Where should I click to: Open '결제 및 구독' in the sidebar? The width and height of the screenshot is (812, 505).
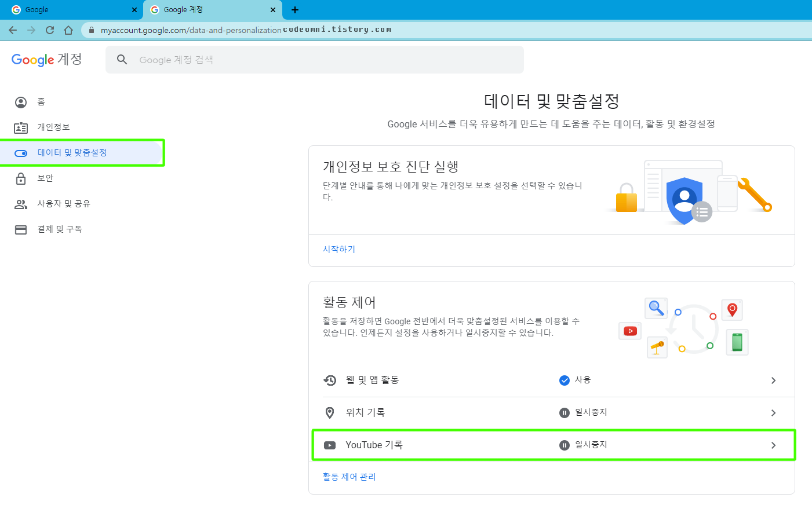point(81,229)
